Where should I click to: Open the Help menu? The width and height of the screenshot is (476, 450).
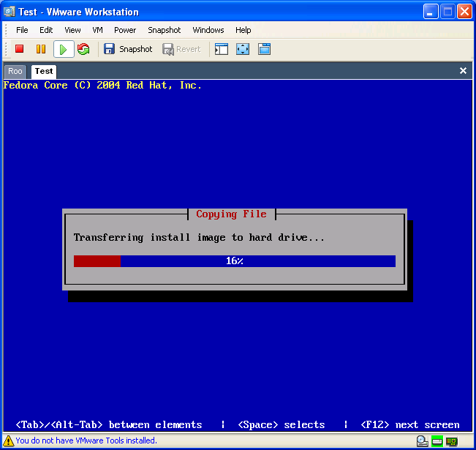[243, 30]
